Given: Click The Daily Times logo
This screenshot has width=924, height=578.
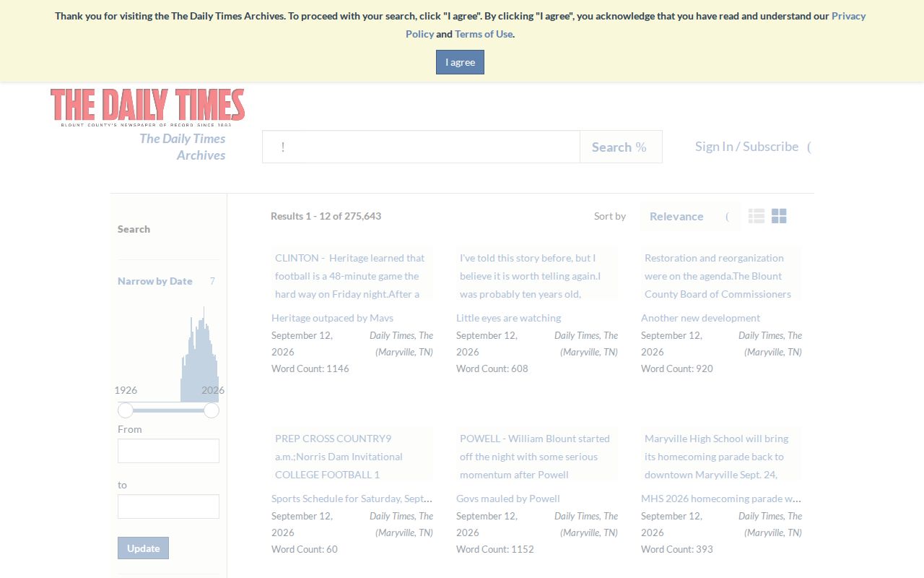Looking at the screenshot, I should pos(148,107).
